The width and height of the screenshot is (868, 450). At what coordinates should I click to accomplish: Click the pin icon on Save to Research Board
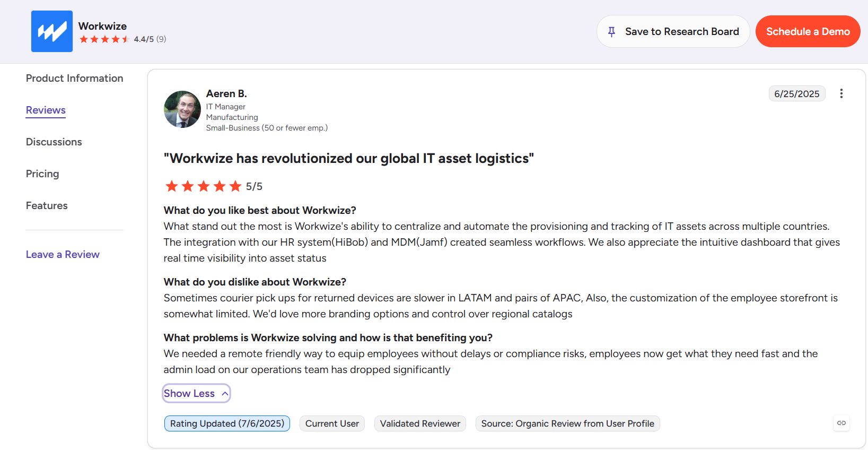click(611, 32)
